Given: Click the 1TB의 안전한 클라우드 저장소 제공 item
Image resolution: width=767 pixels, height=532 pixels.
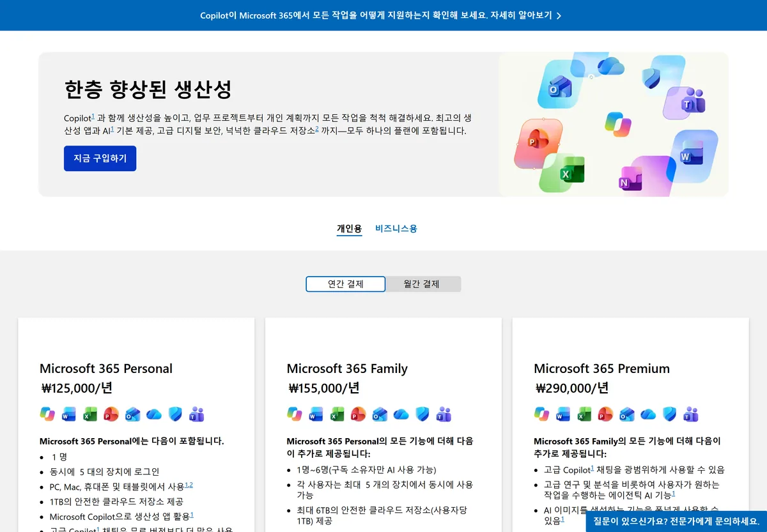Looking at the screenshot, I should pos(116,501).
